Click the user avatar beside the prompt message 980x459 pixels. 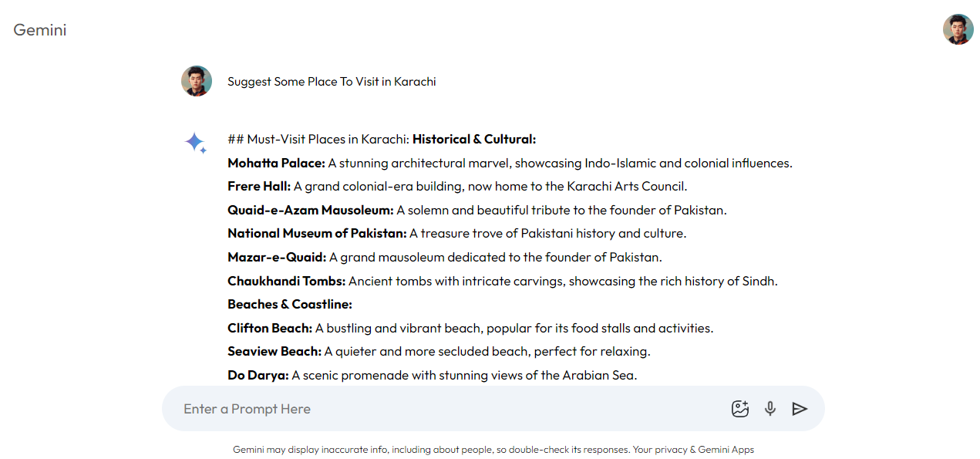coord(197,81)
